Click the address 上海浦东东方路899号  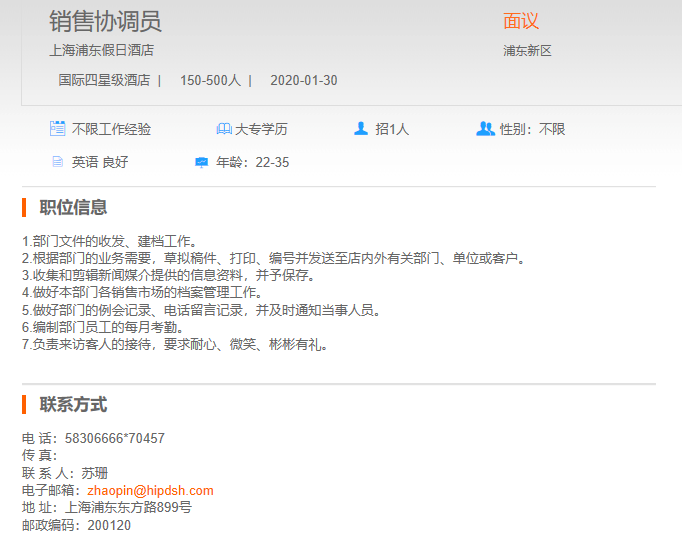point(128,508)
